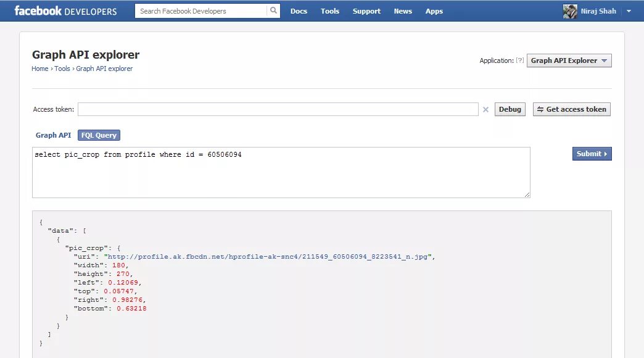The height and width of the screenshot is (358, 644).
Task: Click the application help [?] icon
Action: pos(520,60)
